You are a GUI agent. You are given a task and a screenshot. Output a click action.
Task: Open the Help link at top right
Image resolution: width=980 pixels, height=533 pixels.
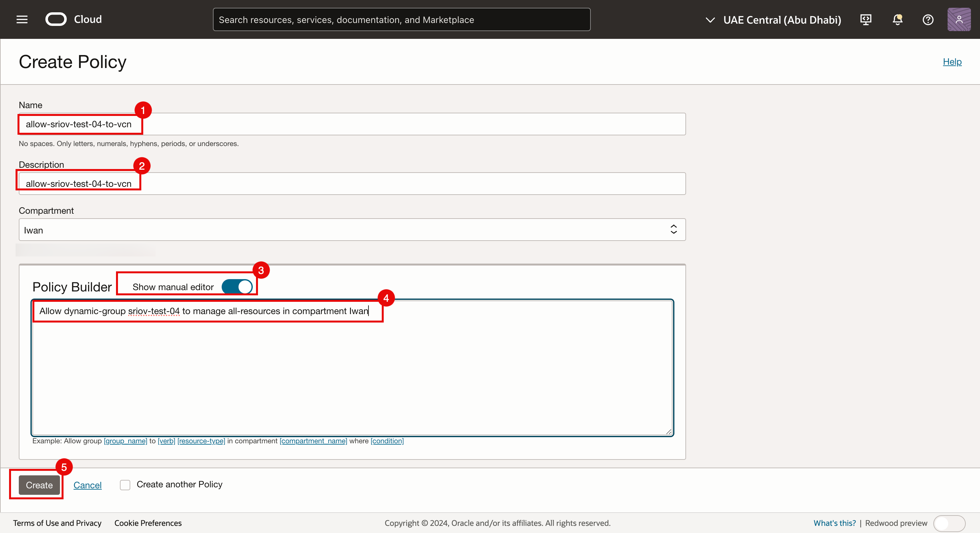[x=952, y=62]
